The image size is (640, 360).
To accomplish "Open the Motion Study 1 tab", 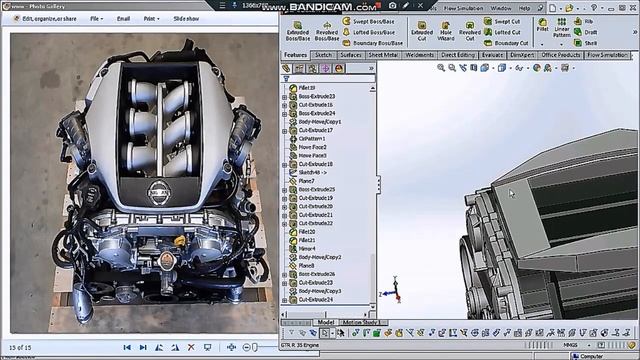I will [x=361, y=322].
